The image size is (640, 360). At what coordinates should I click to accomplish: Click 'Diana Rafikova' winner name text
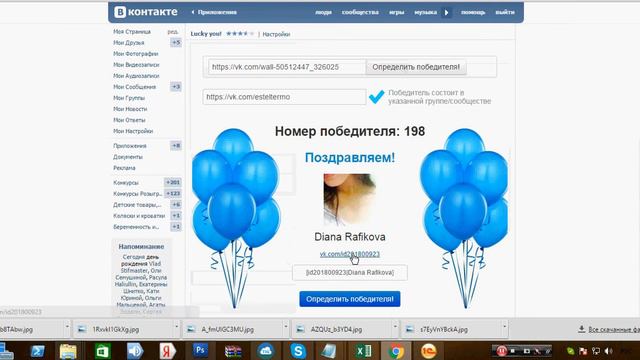(350, 237)
